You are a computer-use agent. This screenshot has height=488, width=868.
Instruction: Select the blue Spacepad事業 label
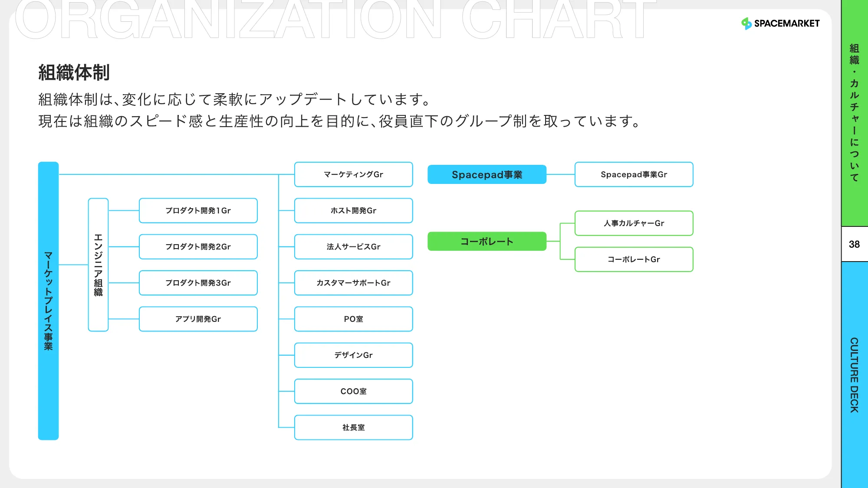point(487,174)
